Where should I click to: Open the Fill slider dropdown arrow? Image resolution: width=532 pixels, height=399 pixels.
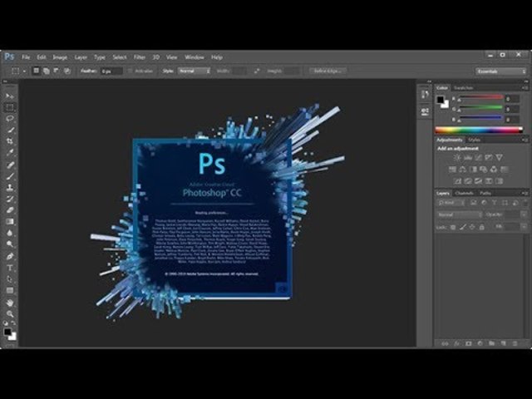point(524,227)
